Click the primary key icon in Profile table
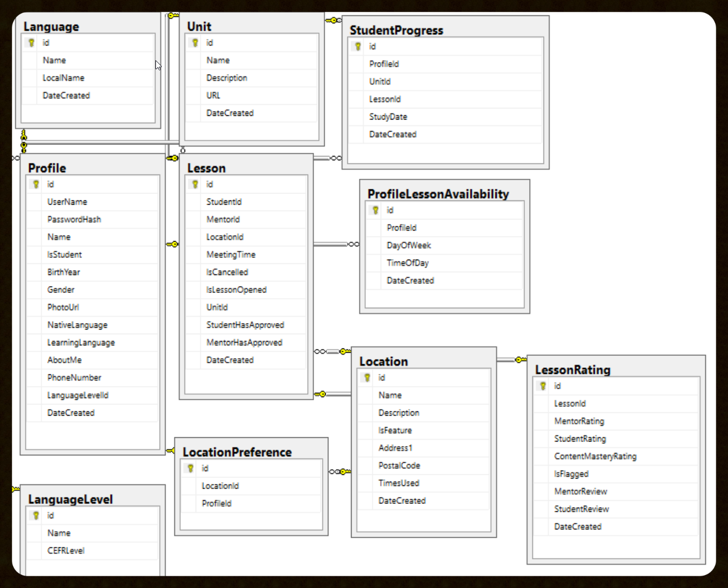The width and height of the screenshot is (728, 588). 36,185
